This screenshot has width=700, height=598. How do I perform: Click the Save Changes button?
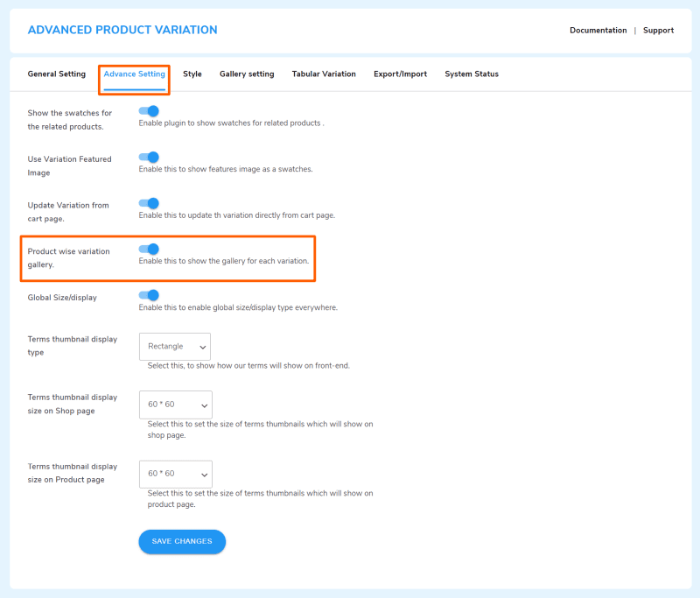coord(181,541)
